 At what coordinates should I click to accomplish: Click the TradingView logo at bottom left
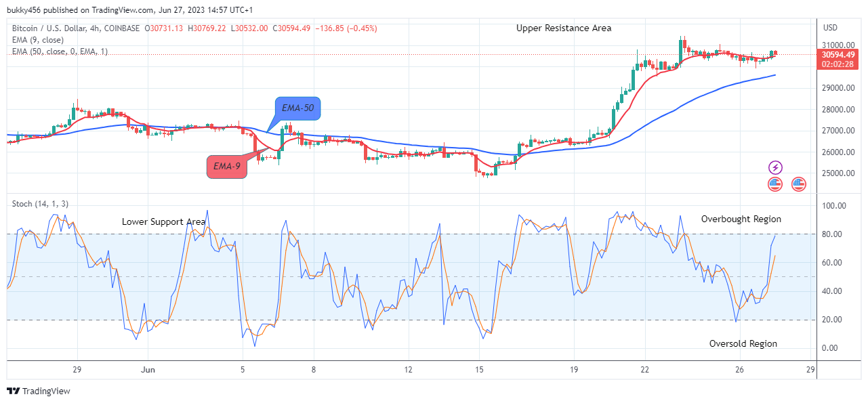point(39,391)
